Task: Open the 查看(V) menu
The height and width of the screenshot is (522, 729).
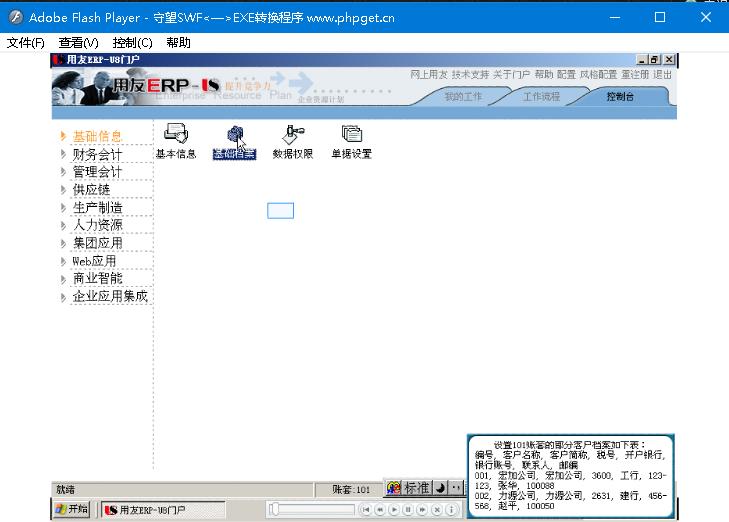Action: coord(79,43)
